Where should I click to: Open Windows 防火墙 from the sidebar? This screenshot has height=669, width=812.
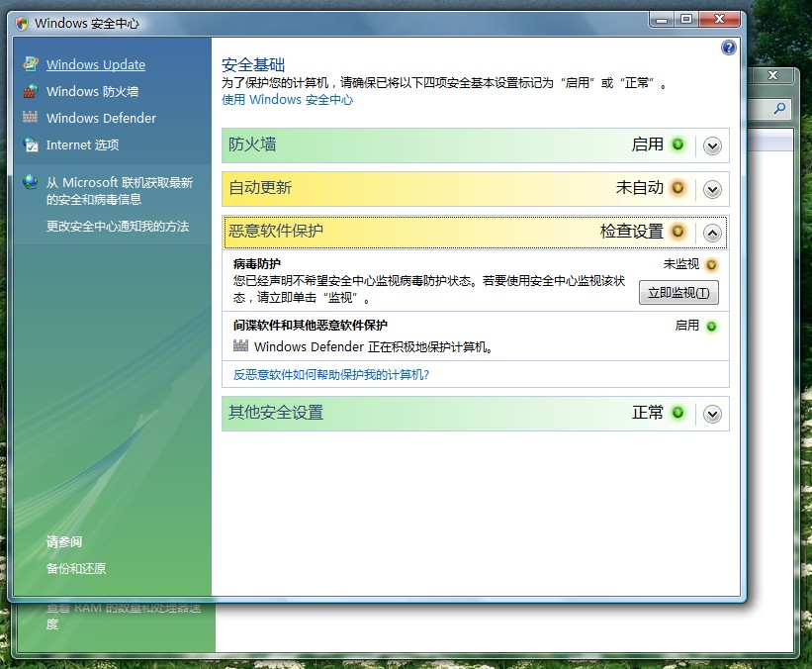click(x=92, y=91)
